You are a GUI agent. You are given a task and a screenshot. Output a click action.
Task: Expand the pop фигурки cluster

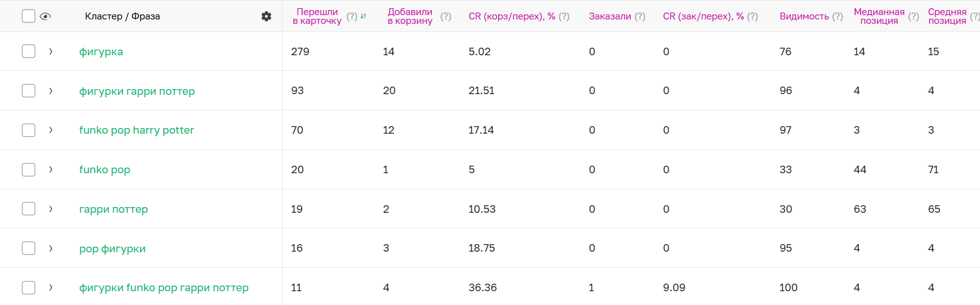point(51,249)
